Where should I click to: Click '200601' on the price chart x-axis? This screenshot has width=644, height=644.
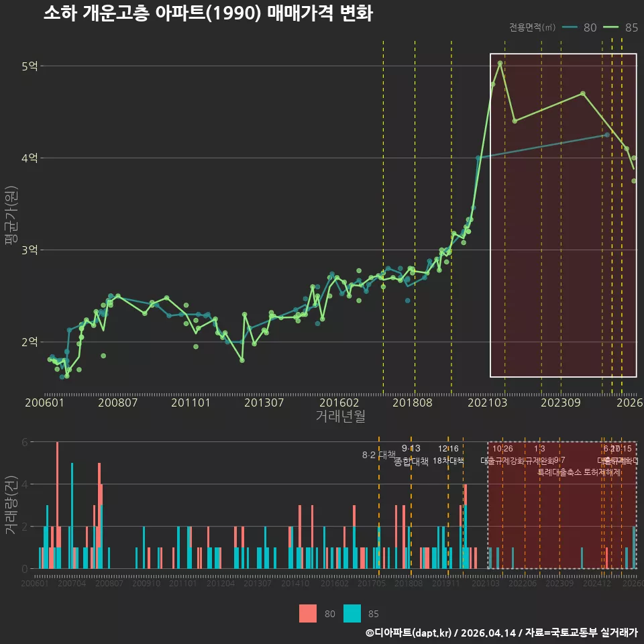pyautogui.click(x=44, y=402)
